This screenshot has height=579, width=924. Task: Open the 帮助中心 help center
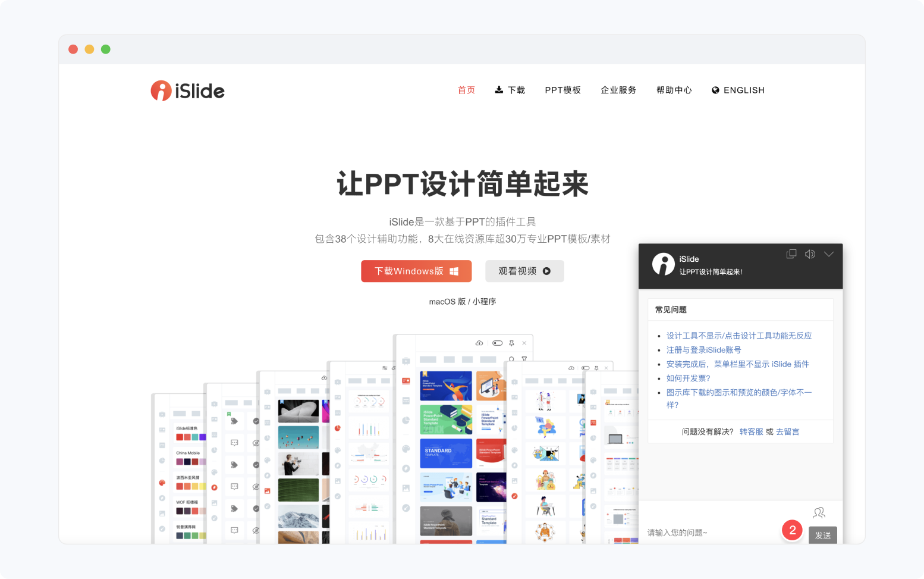674,90
